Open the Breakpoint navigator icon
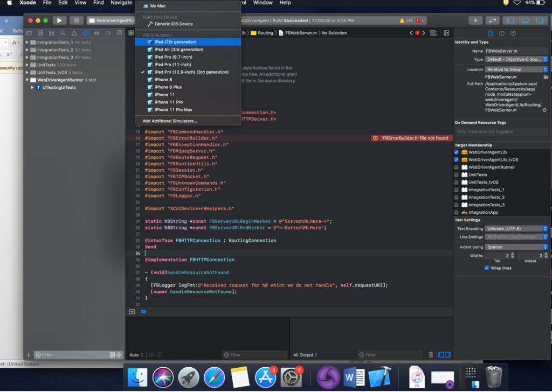This screenshot has height=392, width=552. pos(108,33)
